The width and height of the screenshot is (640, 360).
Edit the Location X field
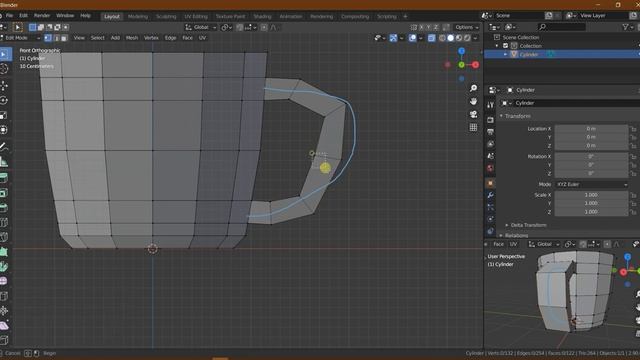click(x=591, y=129)
